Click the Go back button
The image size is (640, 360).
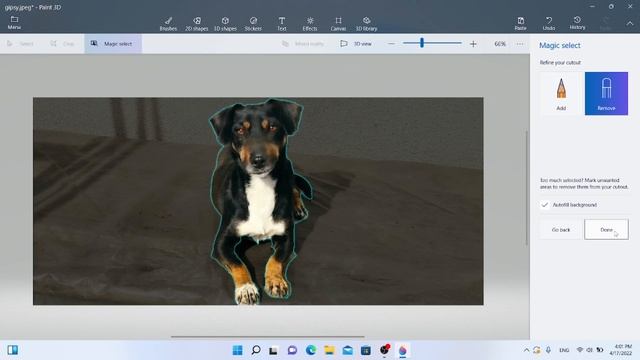(x=561, y=230)
